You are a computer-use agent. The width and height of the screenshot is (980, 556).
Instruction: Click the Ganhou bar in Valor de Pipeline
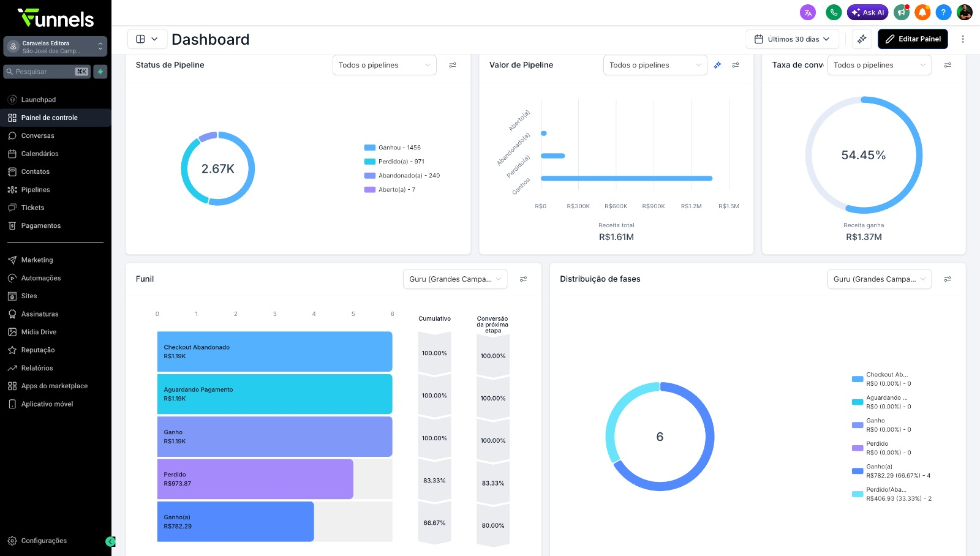click(x=627, y=179)
